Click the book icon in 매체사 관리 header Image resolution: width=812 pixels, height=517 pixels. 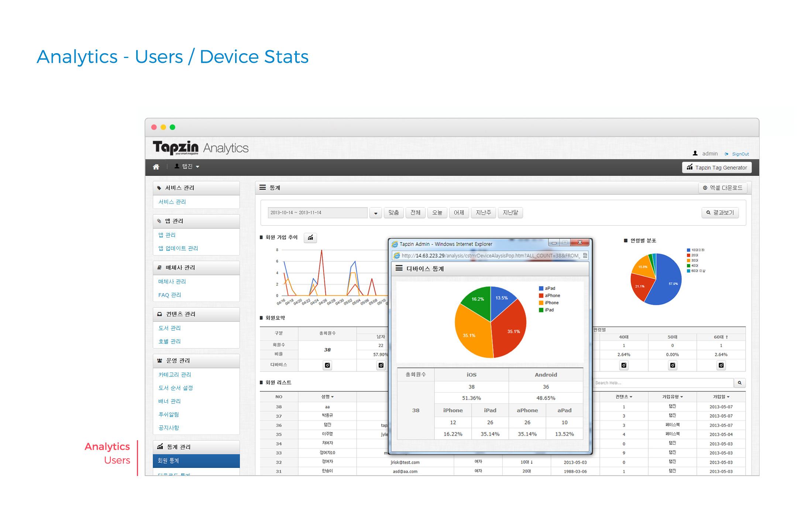pos(159,268)
